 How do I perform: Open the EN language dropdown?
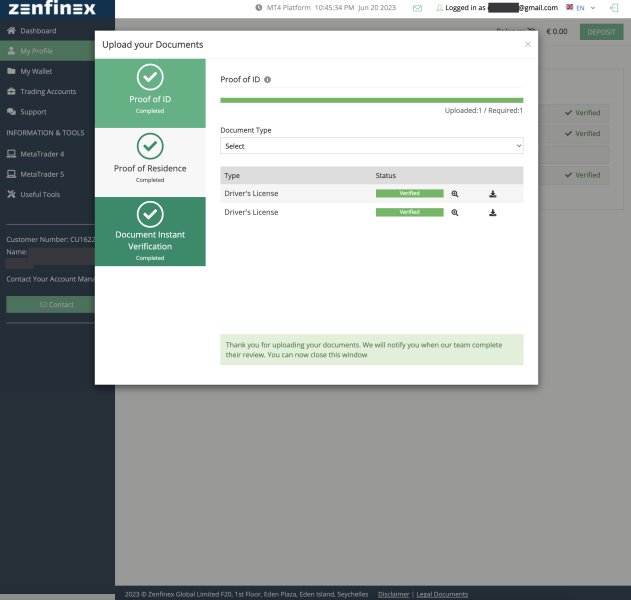[x=586, y=8]
